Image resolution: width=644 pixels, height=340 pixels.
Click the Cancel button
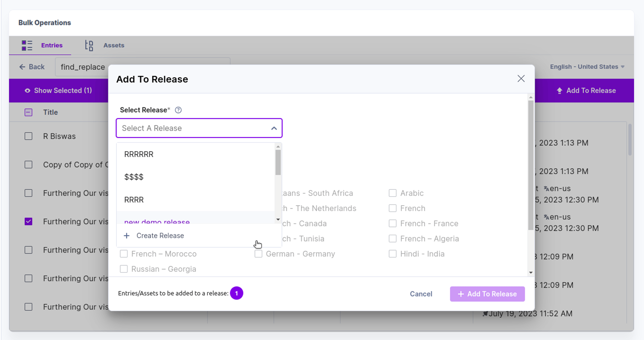point(421,294)
